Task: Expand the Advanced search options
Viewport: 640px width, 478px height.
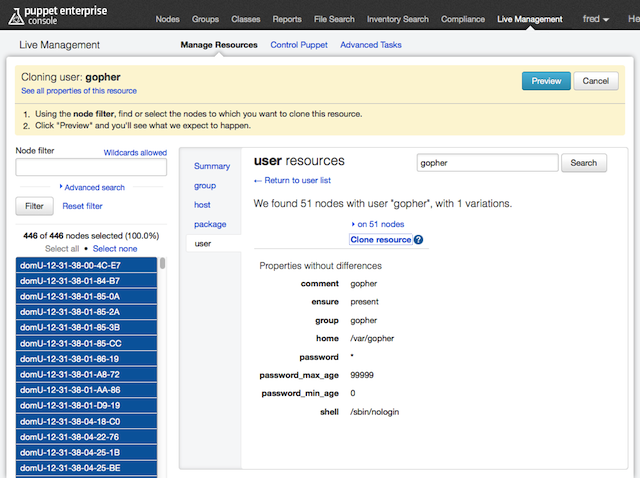Action: (94, 187)
